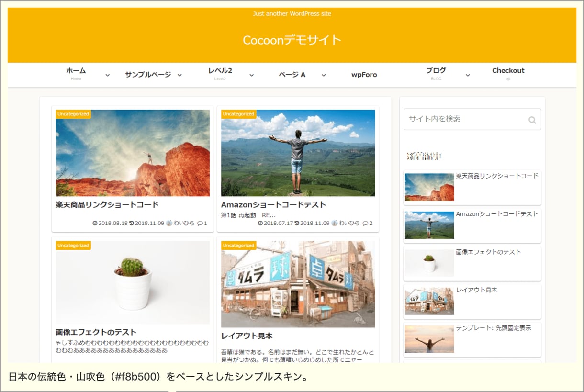The image size is (584, 392).
Task: Open sidebar link 画像エフェクトのテスト
Action: [x=488, y=252]
